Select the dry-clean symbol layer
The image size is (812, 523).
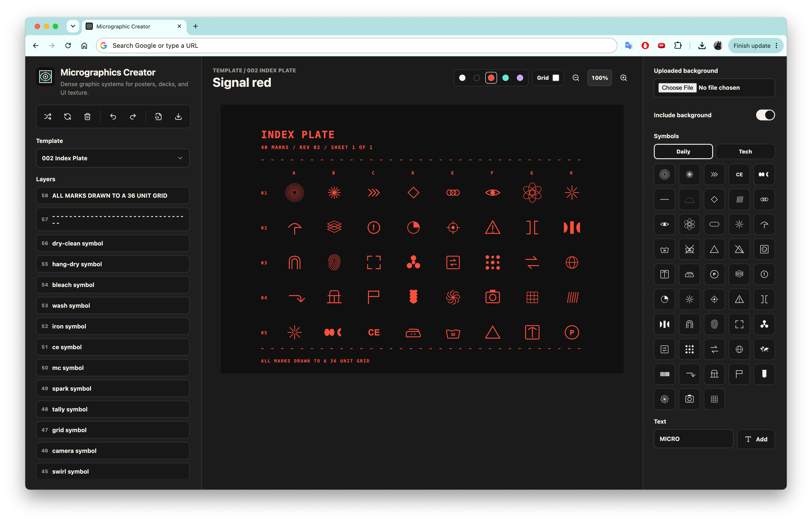click(113, 243)
